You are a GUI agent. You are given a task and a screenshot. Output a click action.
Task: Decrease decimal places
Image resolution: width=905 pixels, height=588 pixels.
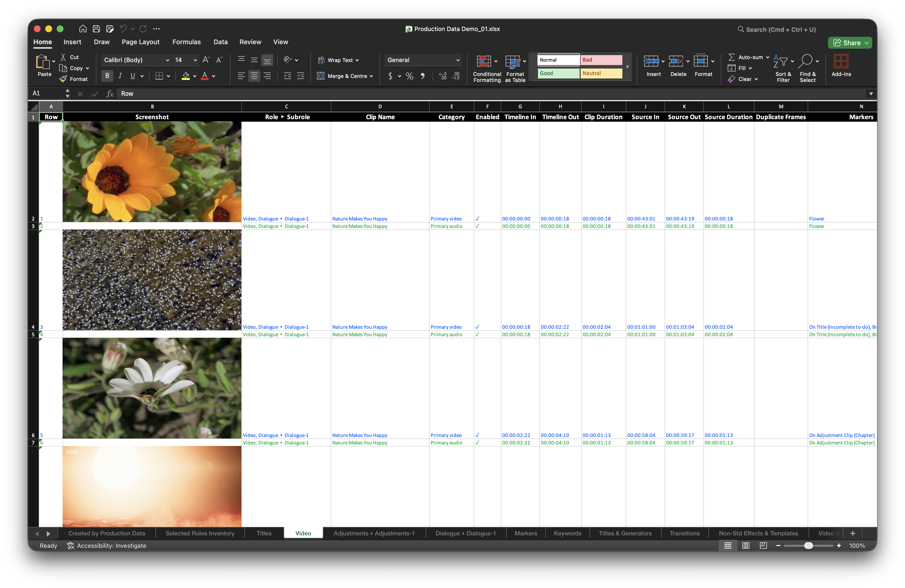tap(455, 76)
